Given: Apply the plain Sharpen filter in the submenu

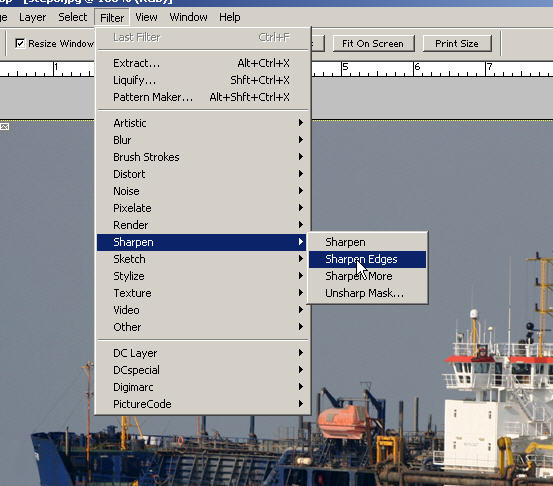Looking at the screenshot, I should pos(367,242).
